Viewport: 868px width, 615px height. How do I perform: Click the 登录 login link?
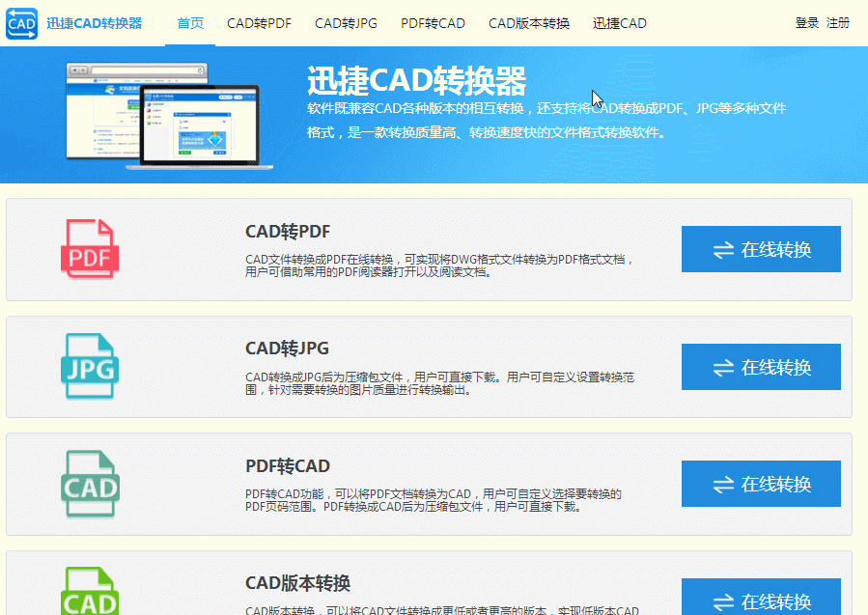(806, 23)
